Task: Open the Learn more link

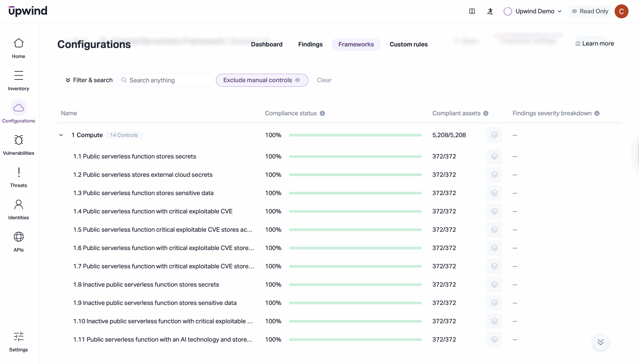Action: click(x=595, y=44)
